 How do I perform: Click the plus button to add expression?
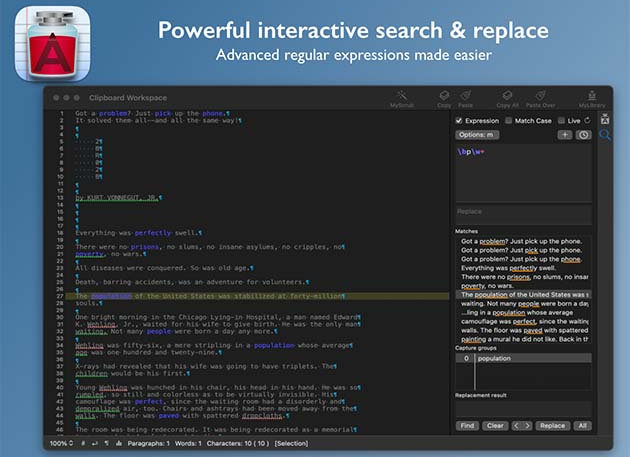[x=565, y=134]
